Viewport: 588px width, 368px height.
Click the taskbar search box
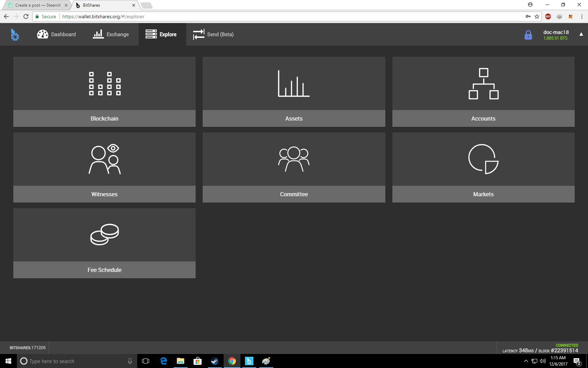coord(77,361)
